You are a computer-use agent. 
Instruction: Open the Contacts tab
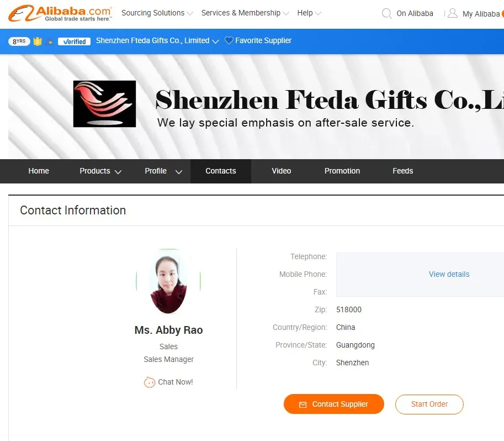(221, 171)
